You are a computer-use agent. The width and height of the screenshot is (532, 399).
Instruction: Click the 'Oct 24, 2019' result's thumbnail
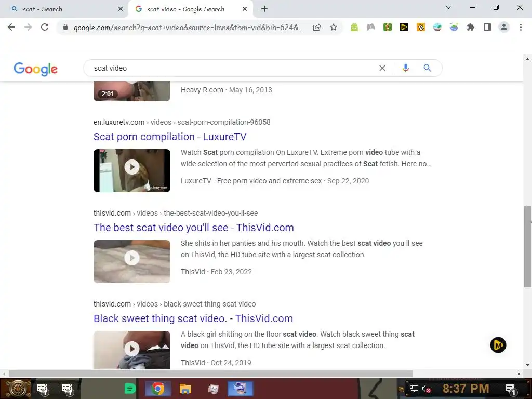pos(132,350)
